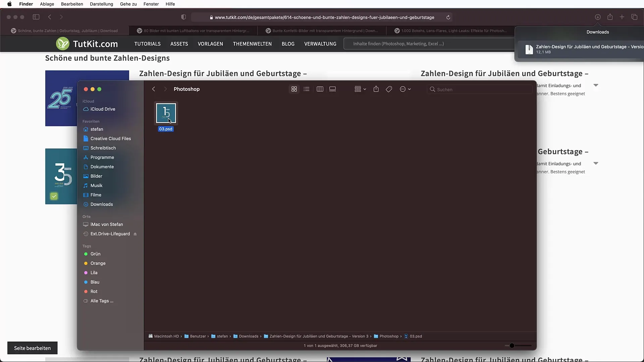Select the list view icon in toolbar
The image size is (644, 362).
pyautogui.click(x=307, y=89)
